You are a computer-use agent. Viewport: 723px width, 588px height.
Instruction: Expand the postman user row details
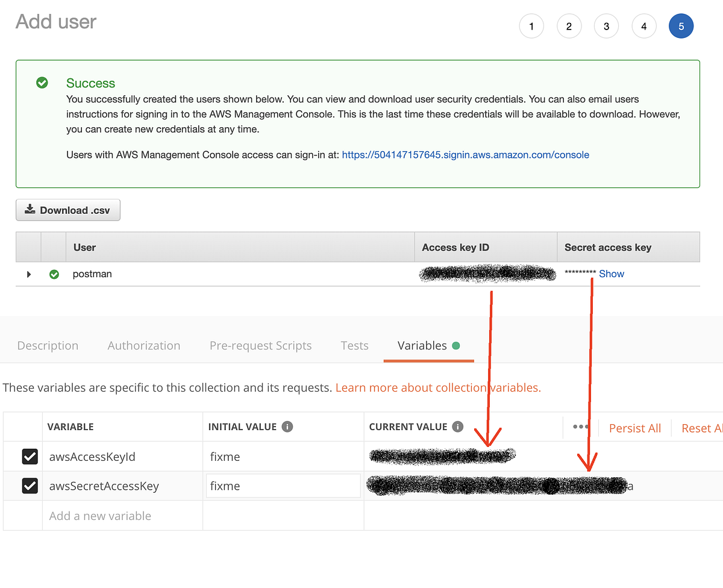coord(28,274)
